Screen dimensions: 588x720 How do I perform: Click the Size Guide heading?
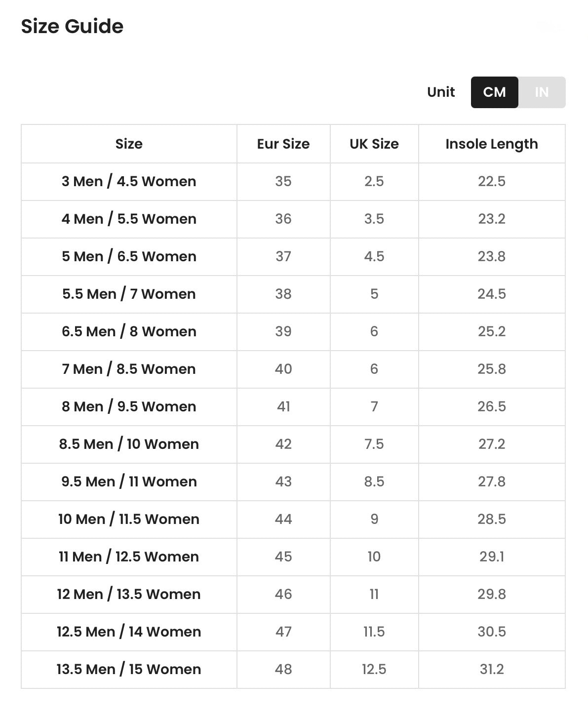click(72, 26)
